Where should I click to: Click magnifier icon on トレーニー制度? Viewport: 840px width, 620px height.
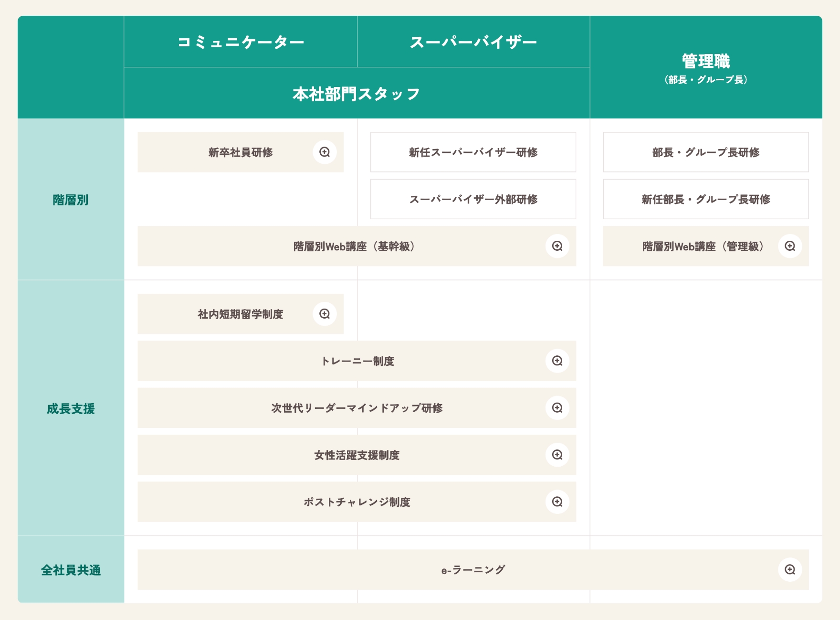coord(557,361)
